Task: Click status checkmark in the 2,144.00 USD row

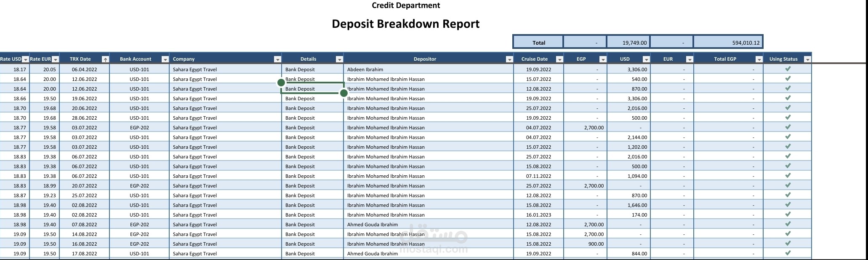Action: pos(788,137)
